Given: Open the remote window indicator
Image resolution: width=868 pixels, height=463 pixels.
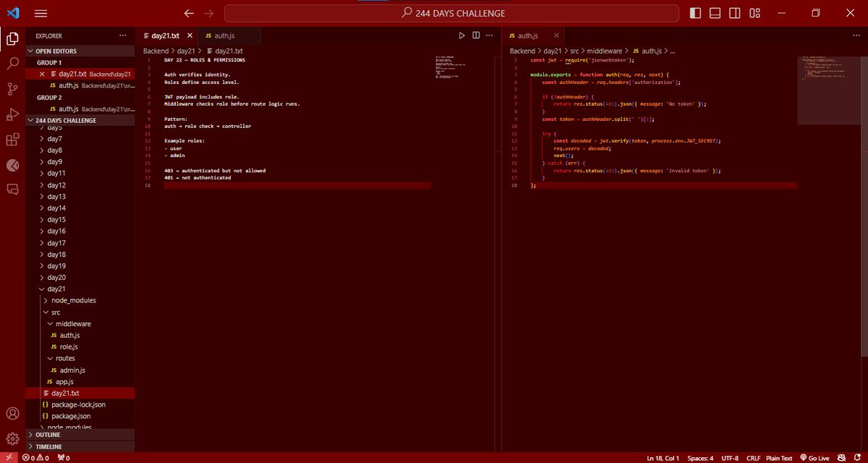Looking at the screenshot, I should (x=9, y=457).
